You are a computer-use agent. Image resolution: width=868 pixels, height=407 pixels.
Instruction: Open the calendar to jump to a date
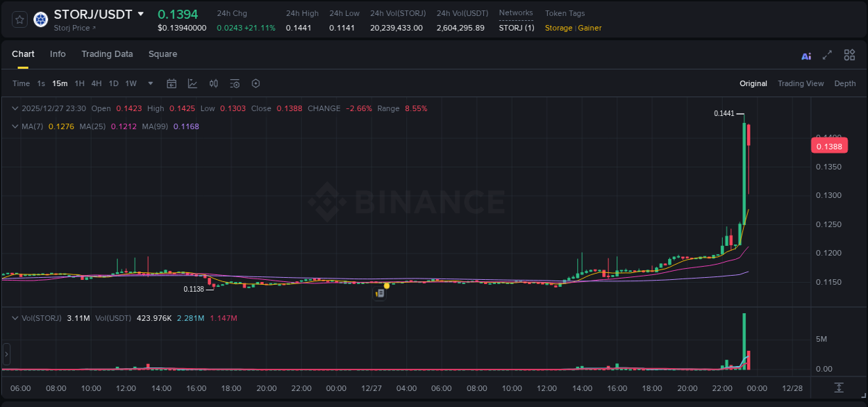coord(172,83)
